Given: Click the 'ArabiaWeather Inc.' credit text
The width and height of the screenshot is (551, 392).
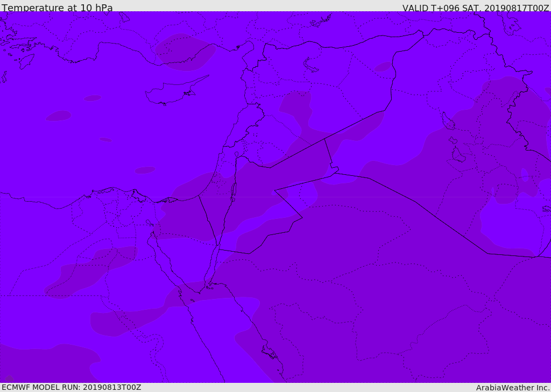Looking at the screenshot, I should pyautogui.click(x=513, y=388).
